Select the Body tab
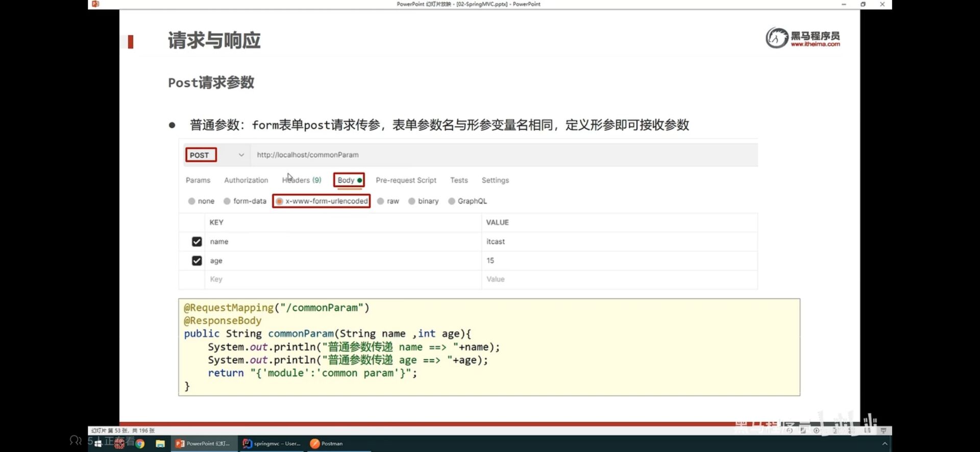Screen dimensions: 980x452 point(349,180)
